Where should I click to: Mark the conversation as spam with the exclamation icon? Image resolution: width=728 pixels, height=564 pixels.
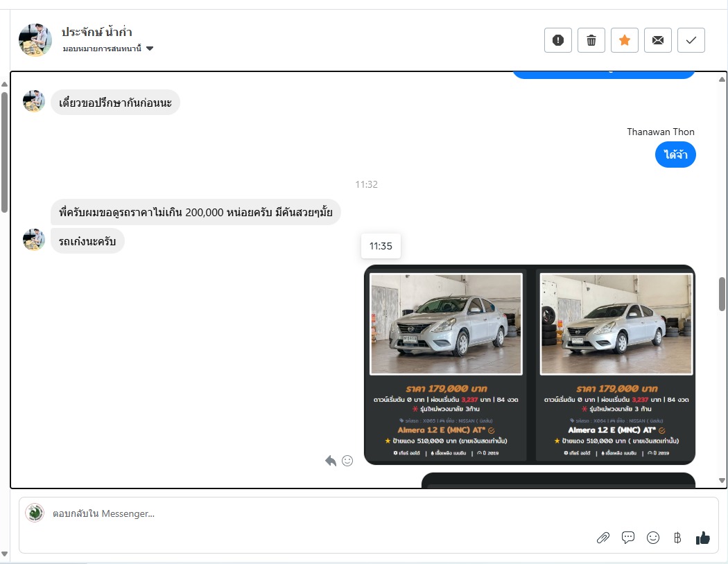pos(558,40)
